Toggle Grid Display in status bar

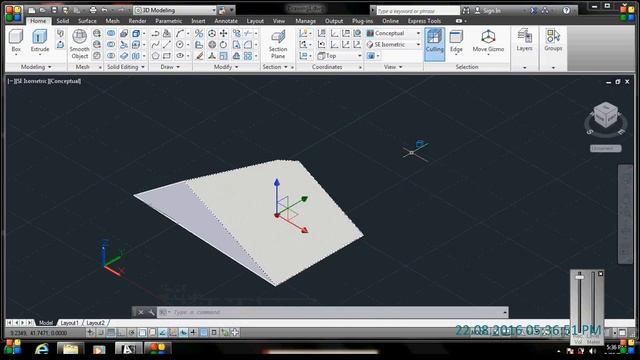(111, 332)
